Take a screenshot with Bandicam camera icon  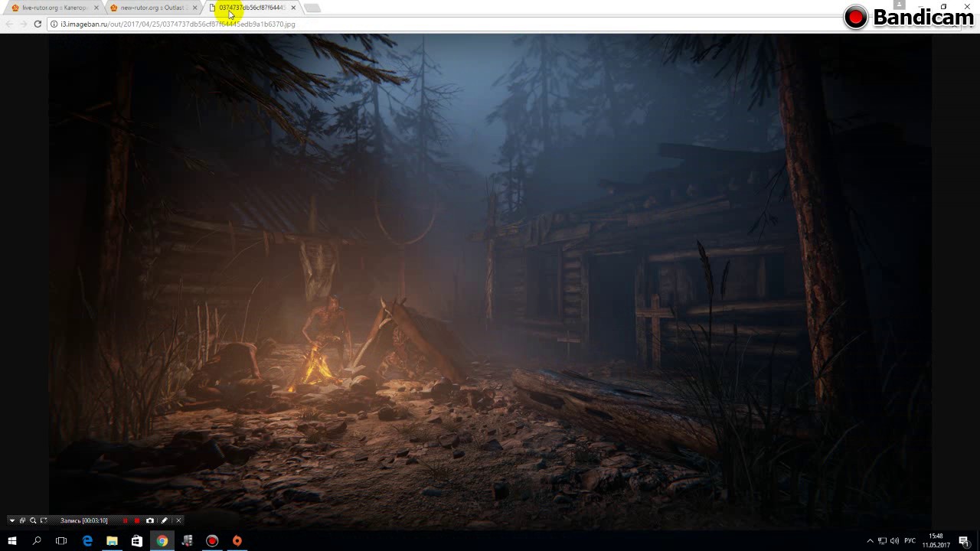click(150, 520)
